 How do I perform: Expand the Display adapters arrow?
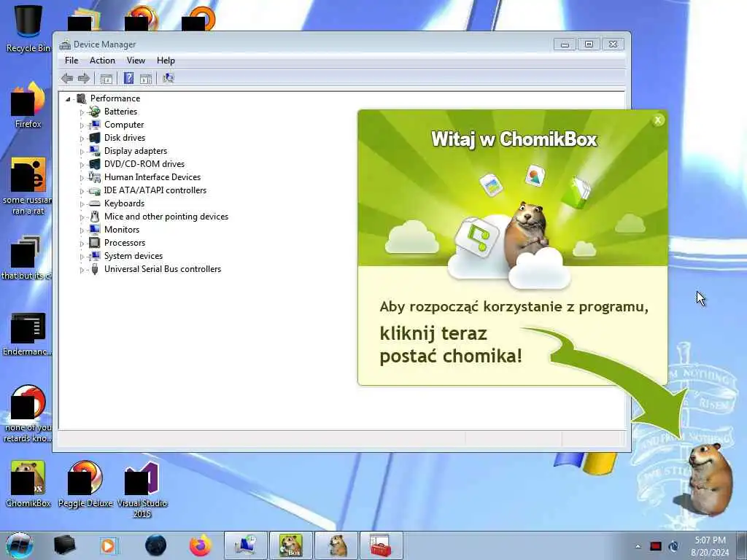[82, 152]
